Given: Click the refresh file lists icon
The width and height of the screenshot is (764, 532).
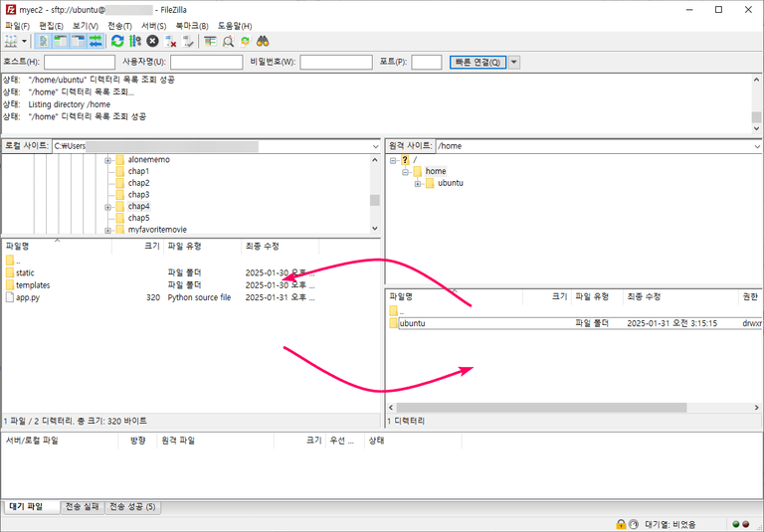Looking at the screenshot, I should point(117,41).
